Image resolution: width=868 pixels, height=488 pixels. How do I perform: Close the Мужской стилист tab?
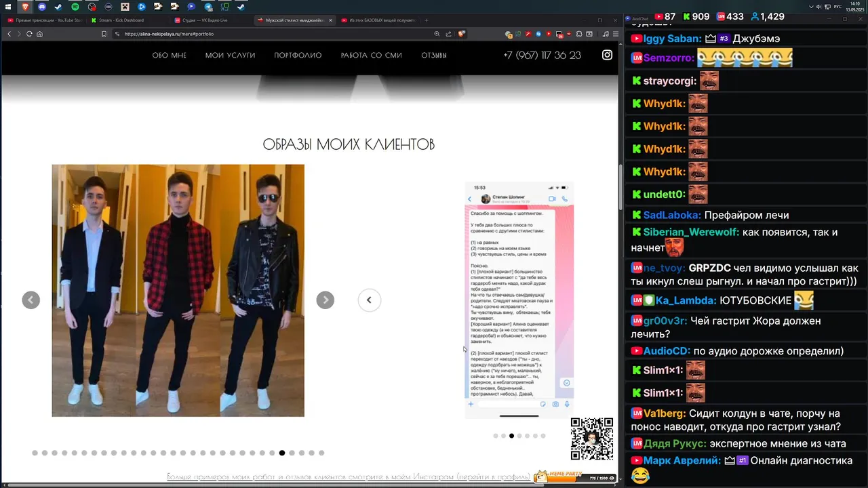click(330, 20)
